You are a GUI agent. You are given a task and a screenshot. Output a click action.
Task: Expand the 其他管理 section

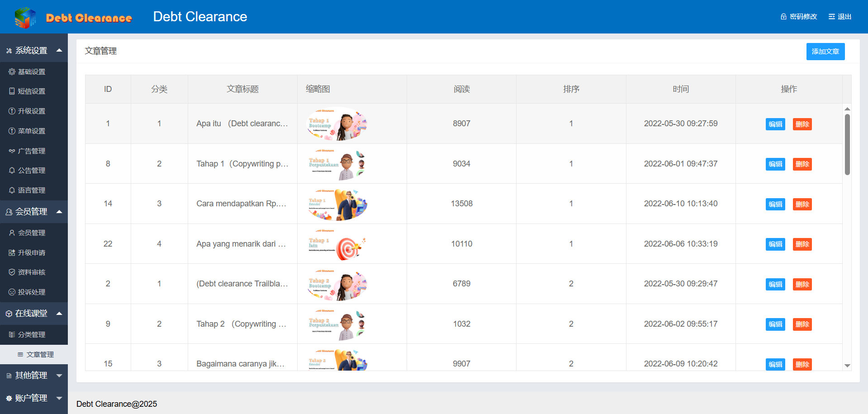click(59, 376)
